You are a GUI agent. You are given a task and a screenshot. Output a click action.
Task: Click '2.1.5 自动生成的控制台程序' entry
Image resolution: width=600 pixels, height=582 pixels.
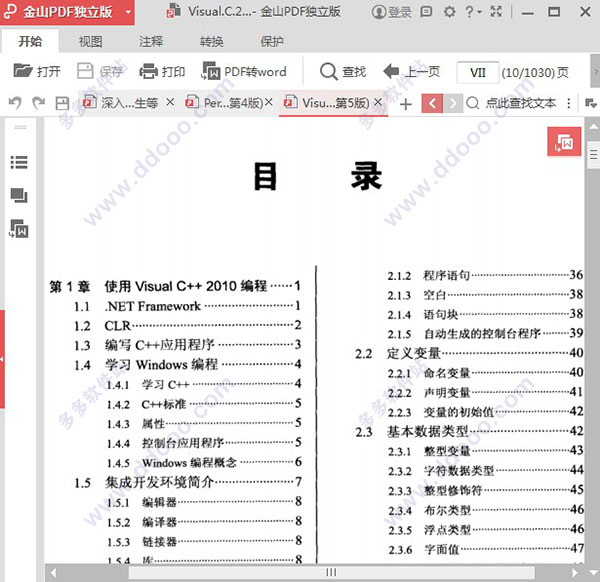point(485,334)
